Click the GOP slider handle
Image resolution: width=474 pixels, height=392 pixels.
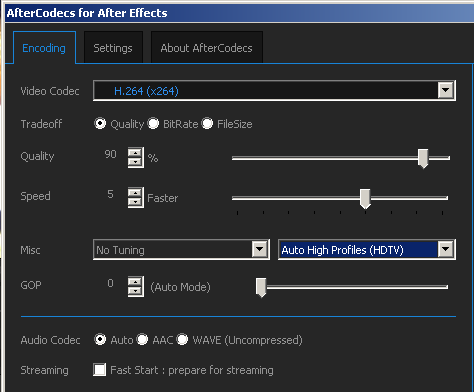click(x=261, y=287)
